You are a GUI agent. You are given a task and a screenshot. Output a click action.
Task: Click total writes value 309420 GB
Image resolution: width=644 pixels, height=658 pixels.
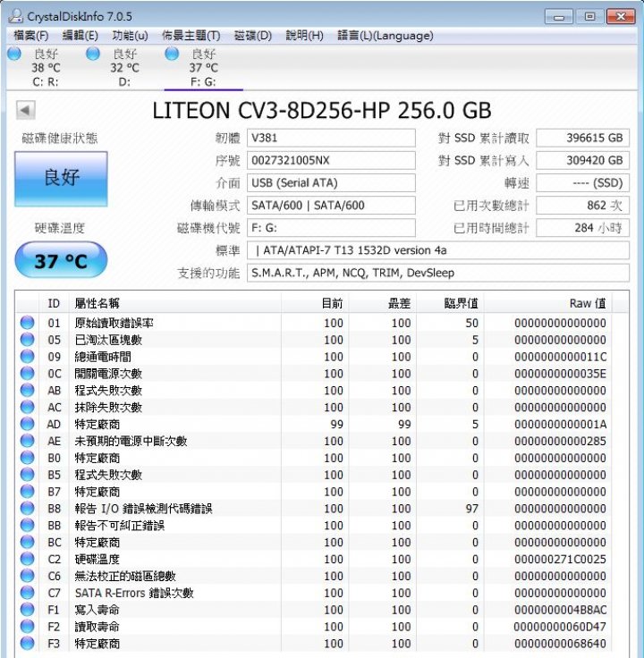click(582, 160)
